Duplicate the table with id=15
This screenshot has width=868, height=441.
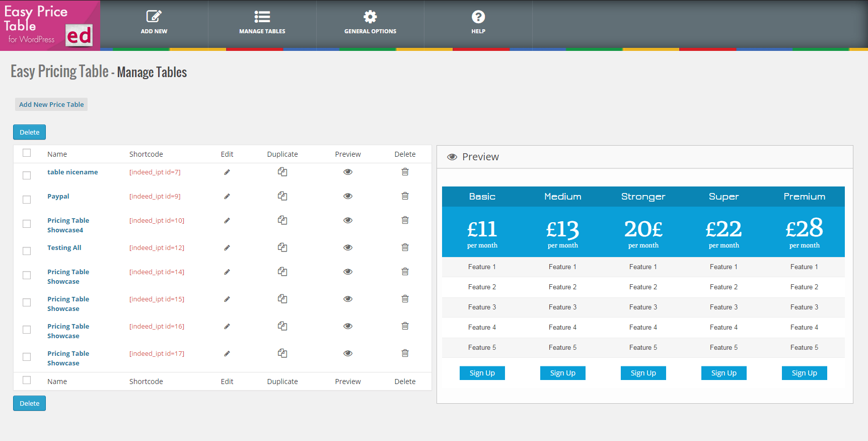(x=282, y=299)
